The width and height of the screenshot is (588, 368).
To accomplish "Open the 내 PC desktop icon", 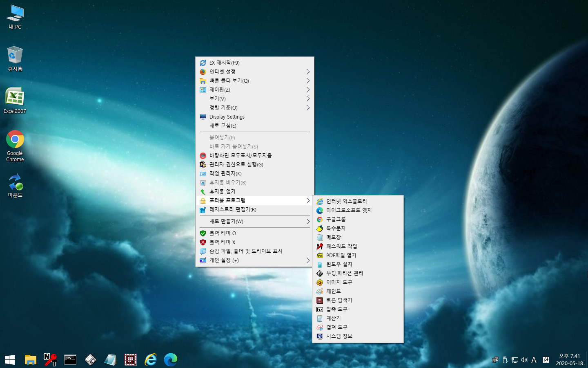I will 15,17.
